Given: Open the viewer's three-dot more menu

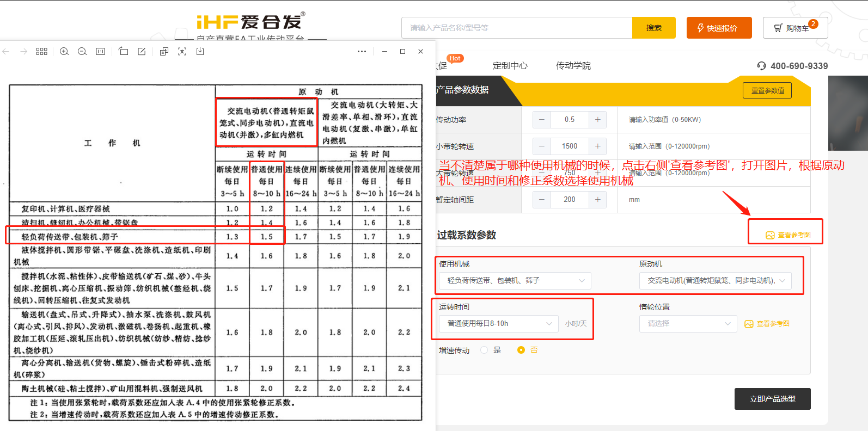Looking at the screenshot, I should pos(362,52).
